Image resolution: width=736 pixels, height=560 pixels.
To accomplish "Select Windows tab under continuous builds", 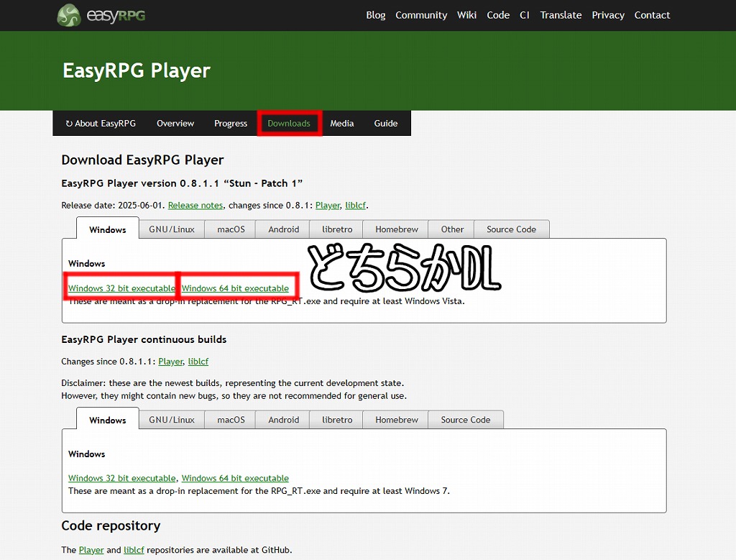I will point(108,420).
